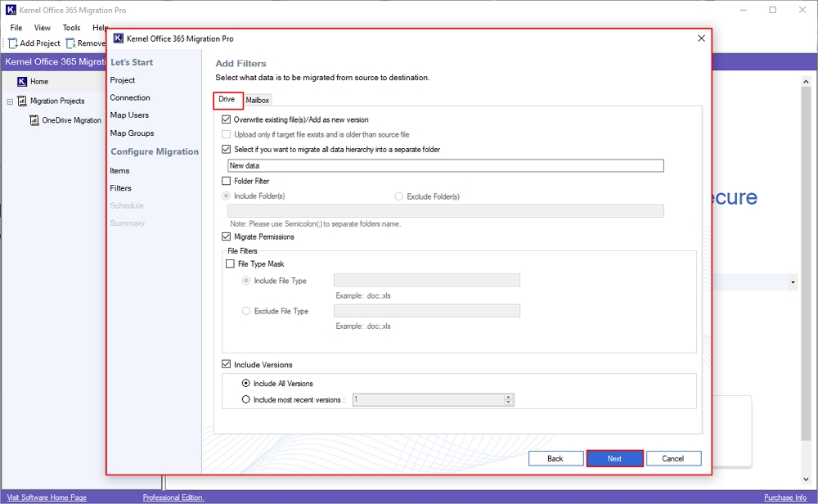Enable the Folder Filter checkbox

click(x=227, y=181)
